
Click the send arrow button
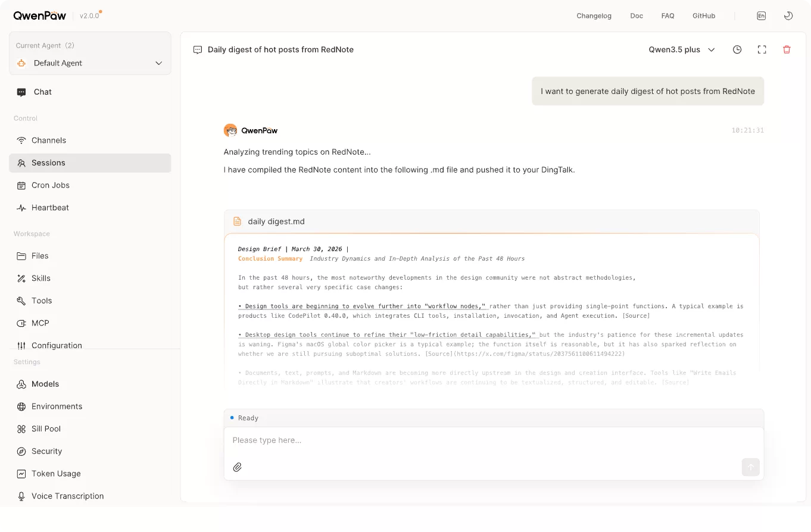point(750,467)
